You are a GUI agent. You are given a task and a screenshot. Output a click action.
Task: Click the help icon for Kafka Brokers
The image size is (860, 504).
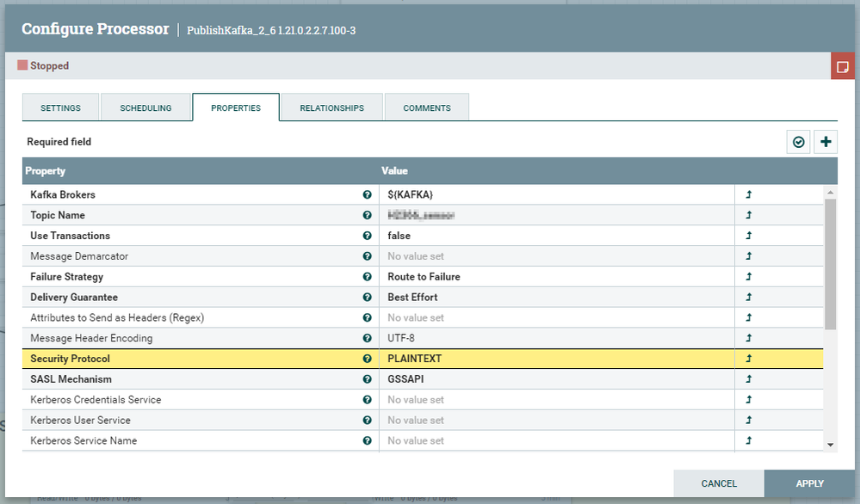click(367, 194)
